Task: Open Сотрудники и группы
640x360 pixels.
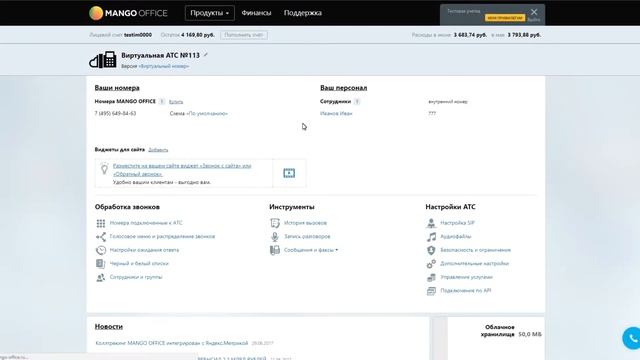Action: pos(136,277)
